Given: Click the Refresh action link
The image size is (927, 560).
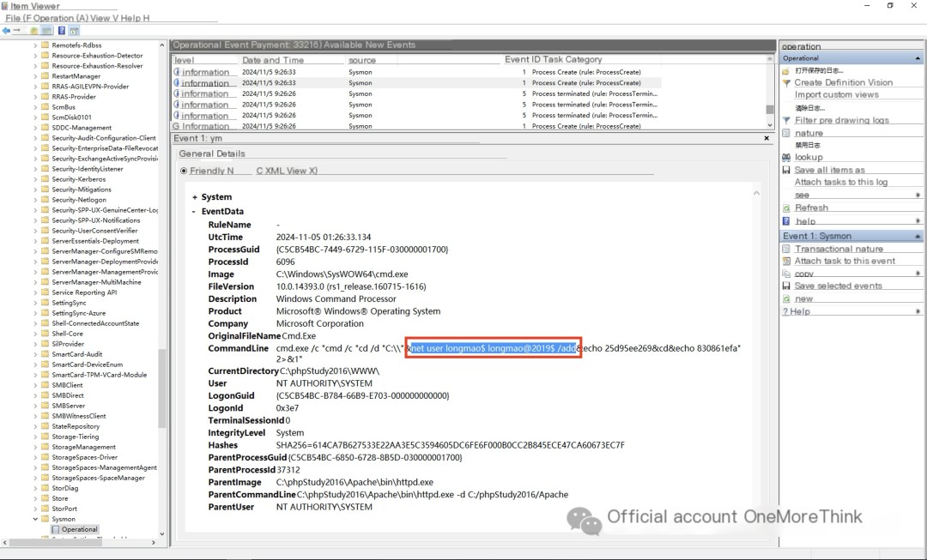Looking at the screenshot, I should (x=811, y=208).
